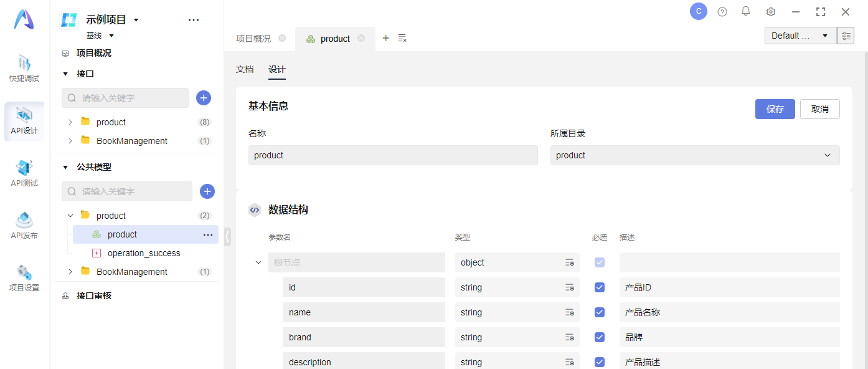Close the 项目概况 tab
868x369 pixels.
(x=282, y=38)
